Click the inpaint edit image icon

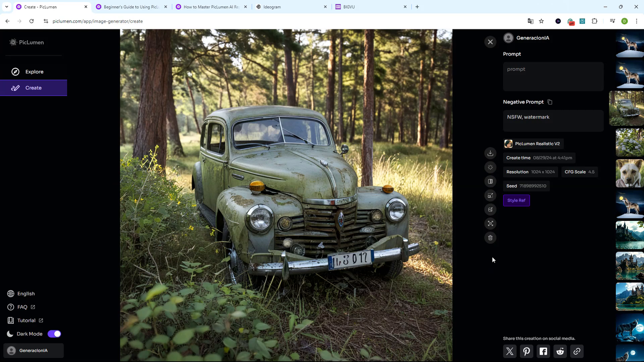pyautogui.click(x=490, y=210)
